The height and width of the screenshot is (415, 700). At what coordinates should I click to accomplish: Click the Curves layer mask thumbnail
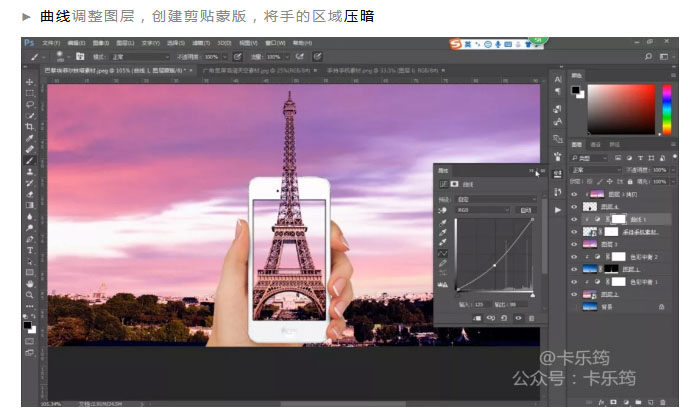[618, 219]
